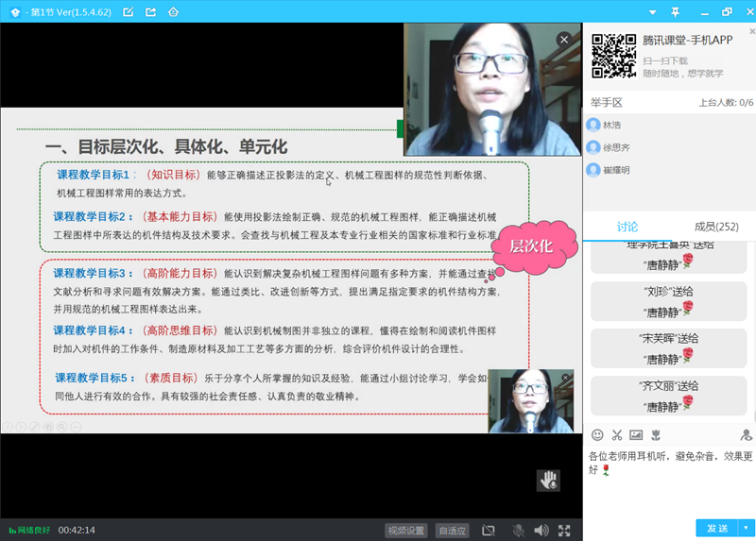Image resolution: width=756 pixels, height=541 pixels.
Task: Open the emoji picker in chat toolbar
Action: click(x=597, y=435)
